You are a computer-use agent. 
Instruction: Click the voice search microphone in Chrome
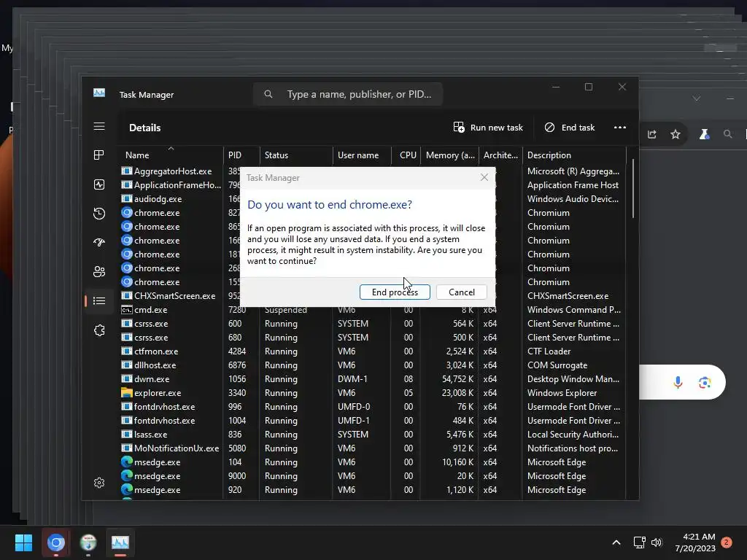pos(678,382)
